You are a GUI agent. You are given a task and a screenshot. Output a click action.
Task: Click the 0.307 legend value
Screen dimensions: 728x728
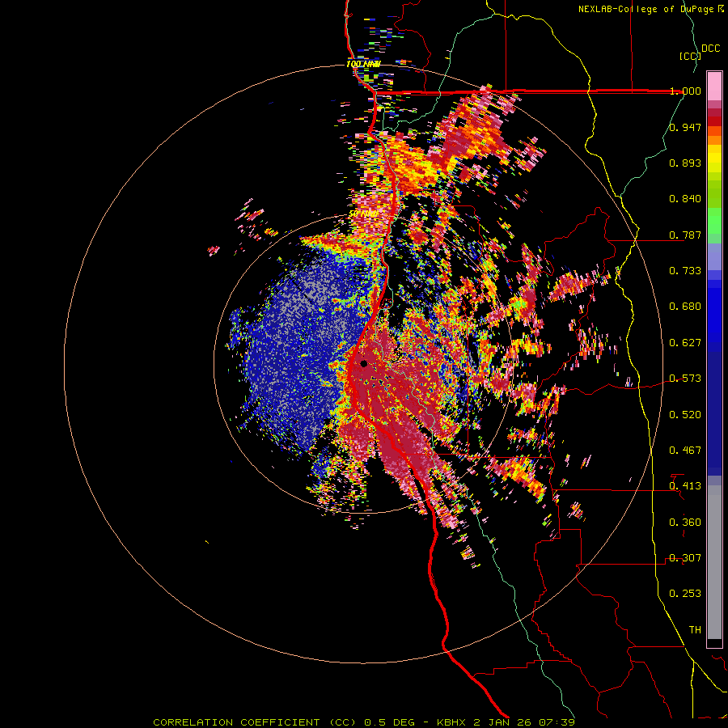[685, 558]
